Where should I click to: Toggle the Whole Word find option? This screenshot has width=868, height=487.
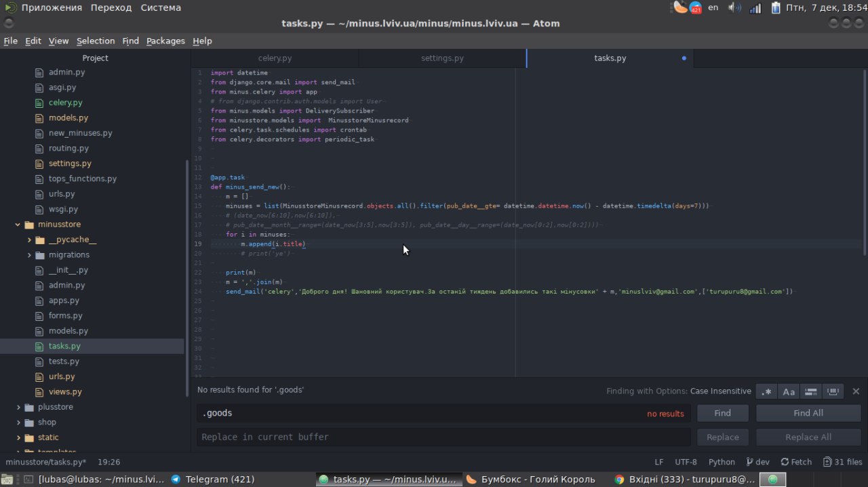tap(833, 391)
